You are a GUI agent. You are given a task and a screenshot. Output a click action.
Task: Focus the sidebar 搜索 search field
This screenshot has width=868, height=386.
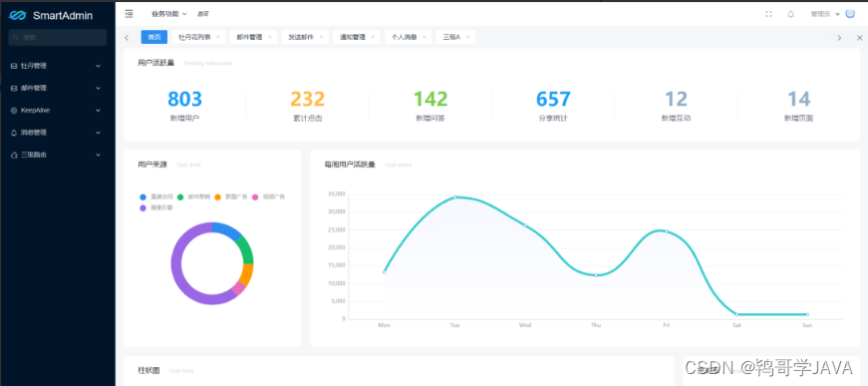tap(58, 38)
